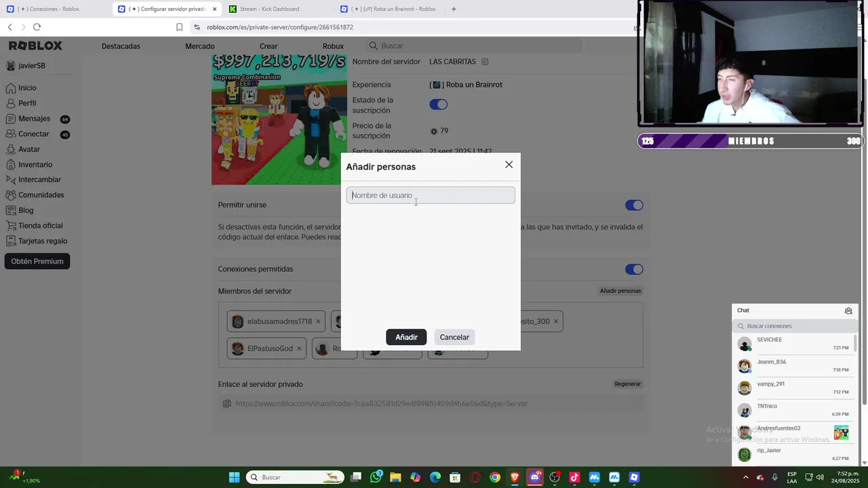Open File Explorer from taskbar
Image resolution: width=868 pixels, height=488 pixels.
click(x=395, y=477)
